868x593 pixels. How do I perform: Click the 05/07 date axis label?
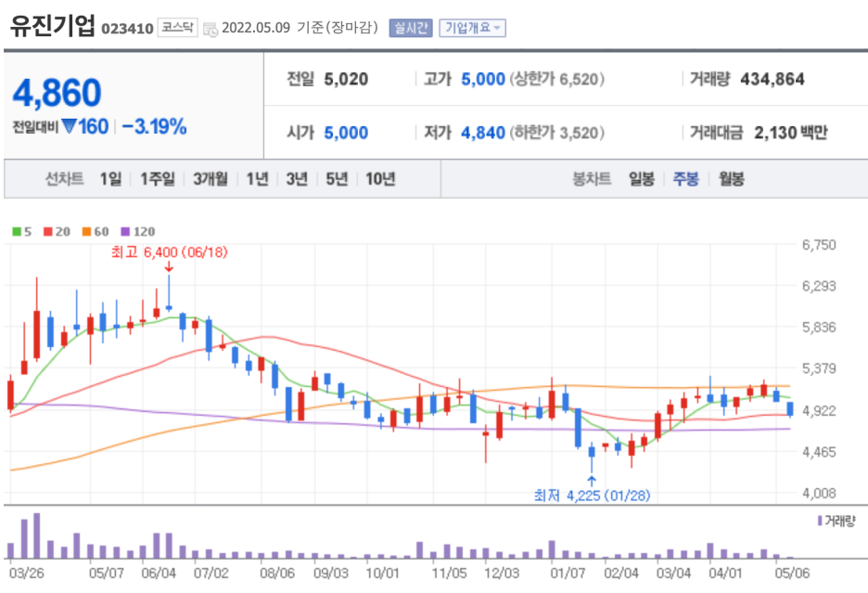(107, 574)
